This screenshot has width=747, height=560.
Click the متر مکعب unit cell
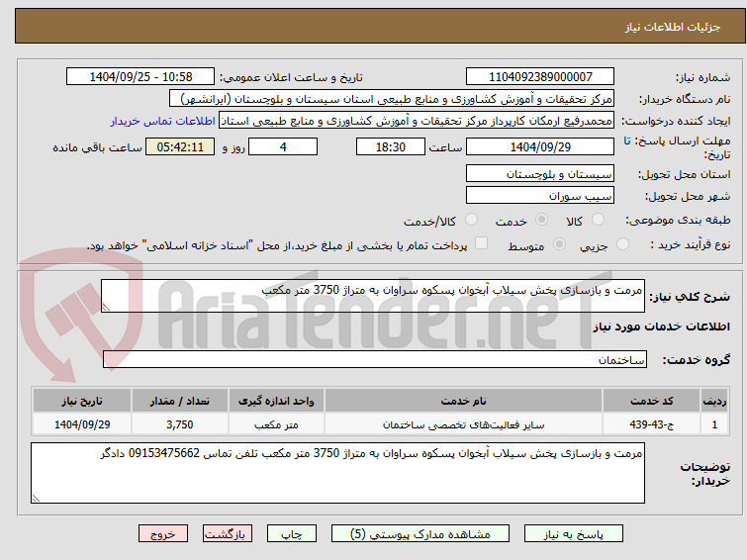276,424
